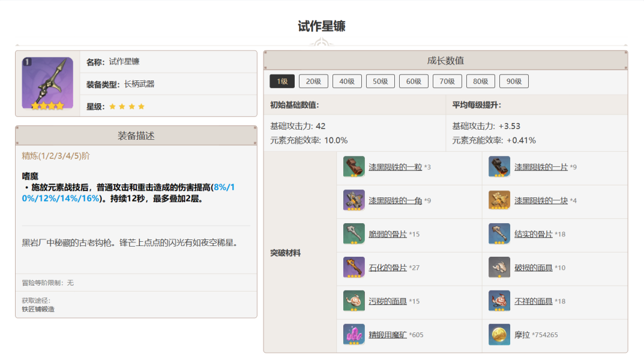Open the 污秽的面具 material link
Screen dimensions: 644x360
(x=387, y=301)
